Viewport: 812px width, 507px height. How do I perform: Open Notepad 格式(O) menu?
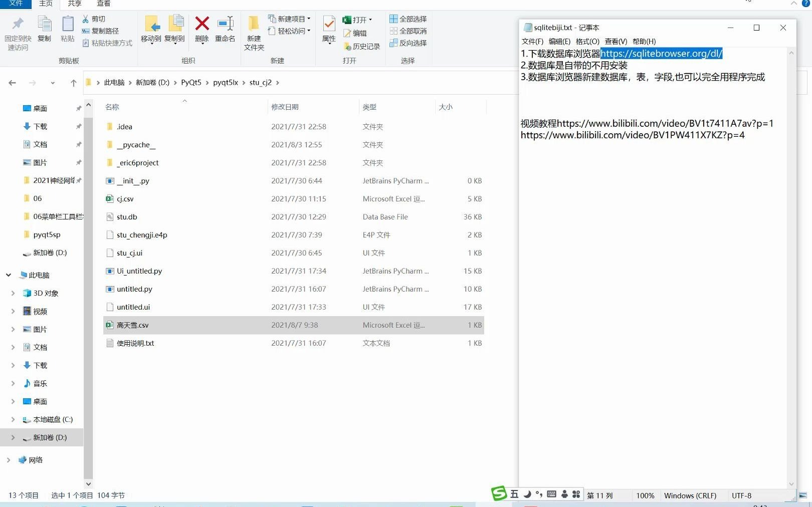tap(587, 42)
